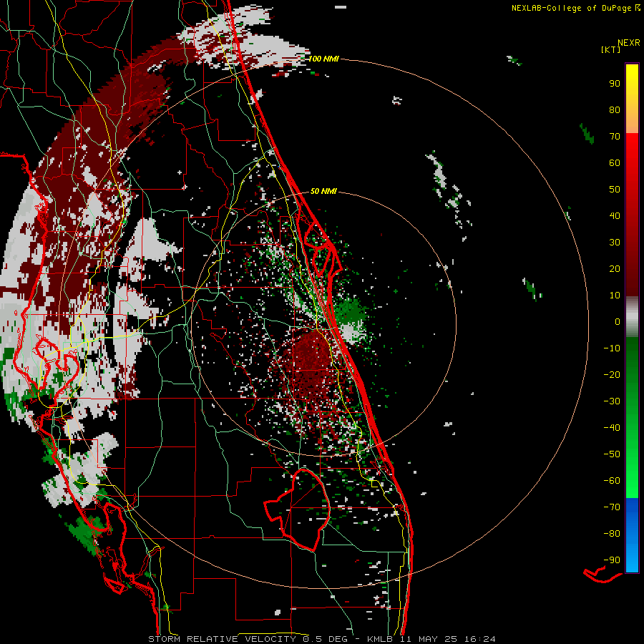
Task: Click the Storm Relative Velocity caption text
Action: (321, 639)
